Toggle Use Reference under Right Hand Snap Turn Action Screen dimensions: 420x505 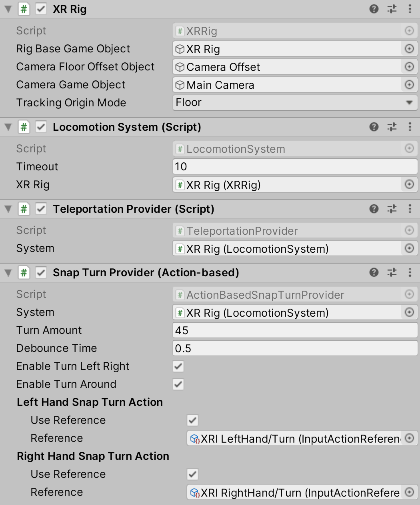tap(192, 474)
